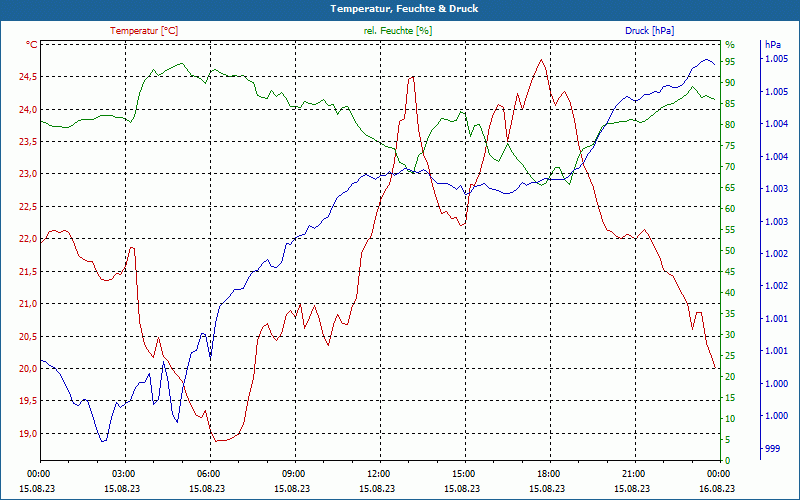The height and width of the screenshot is (500, 800).
Task: Click the '15' humidity axis tick
Action: [730, 397]
